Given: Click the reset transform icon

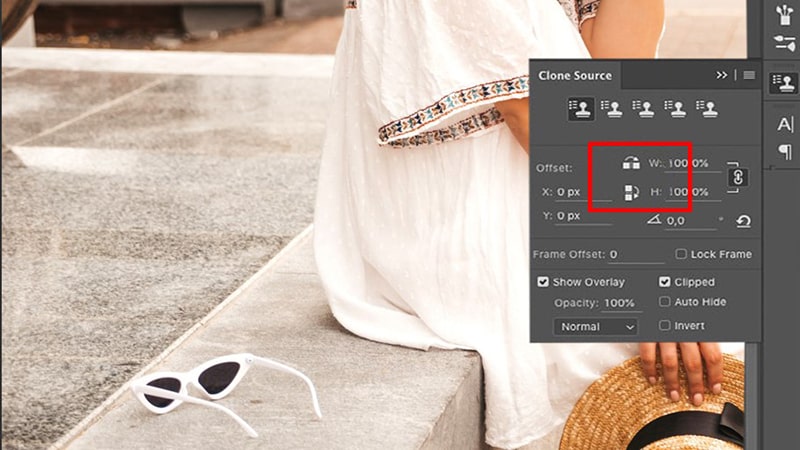Looking at the screenshot, I should click(742, 221).
